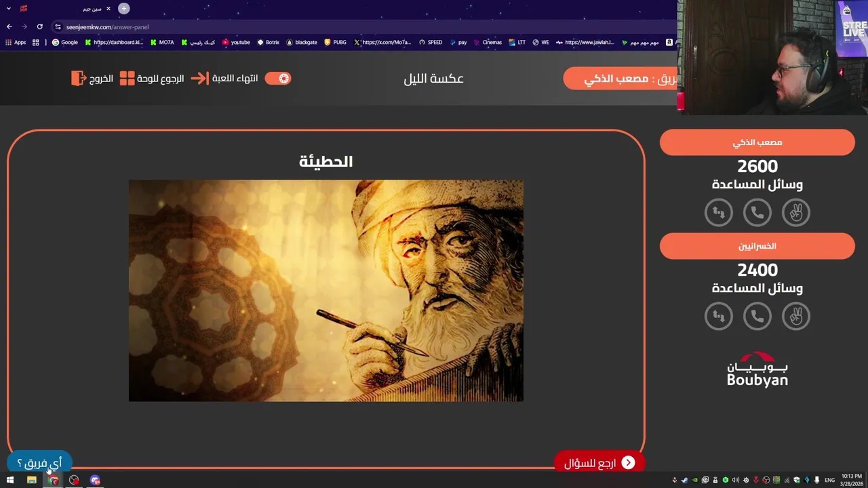Viewport: 868px width, 488px height.
Task: Open the network Wi-Fi tray icon
Action: coord(787,480)
